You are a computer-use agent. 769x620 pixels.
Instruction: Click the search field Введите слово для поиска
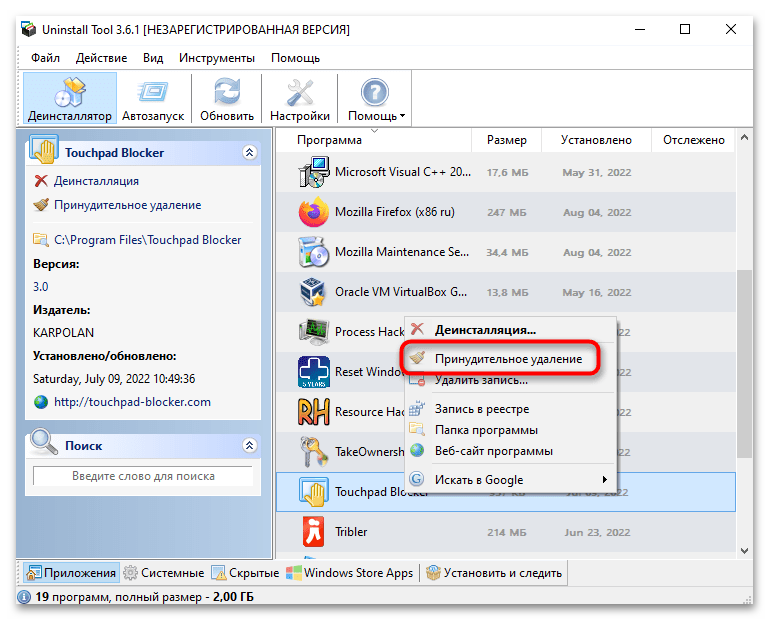[x=143, y=476]
